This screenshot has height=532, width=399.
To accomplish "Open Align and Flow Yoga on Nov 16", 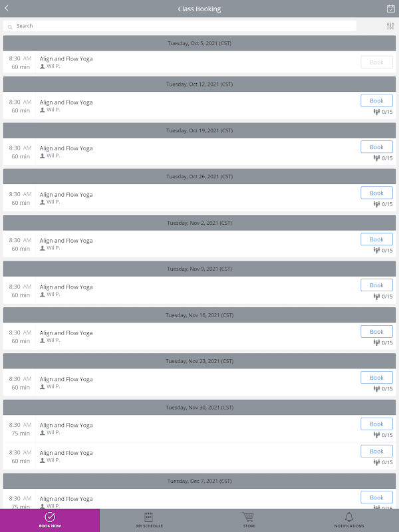I will click(66, 333).
